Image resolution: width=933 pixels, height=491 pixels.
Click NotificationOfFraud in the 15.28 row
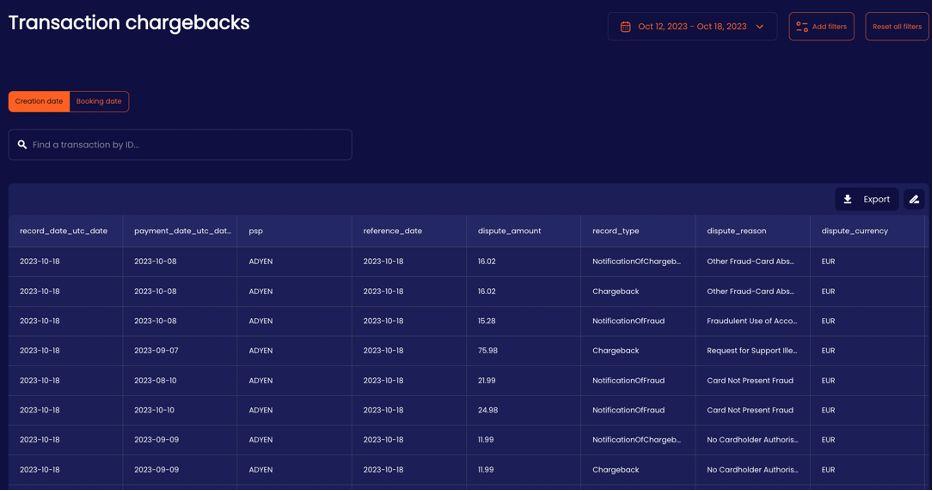[x=628, y=321]
